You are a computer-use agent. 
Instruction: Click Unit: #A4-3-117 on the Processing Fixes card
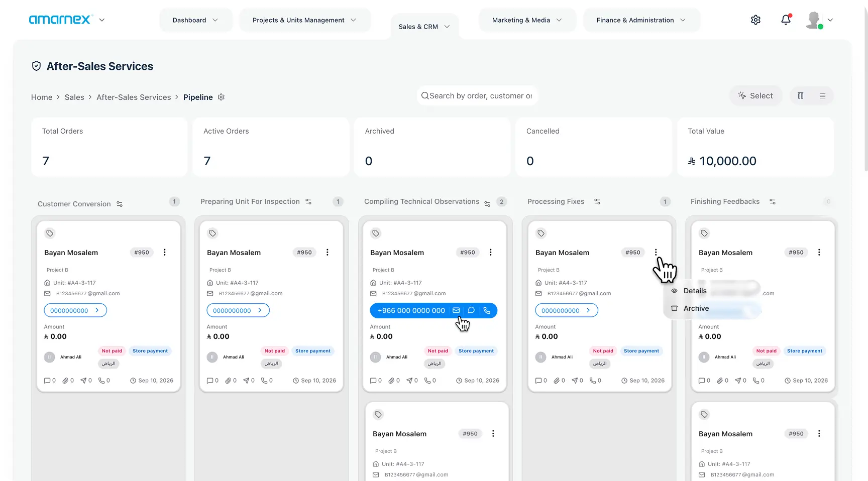(566, 283)
